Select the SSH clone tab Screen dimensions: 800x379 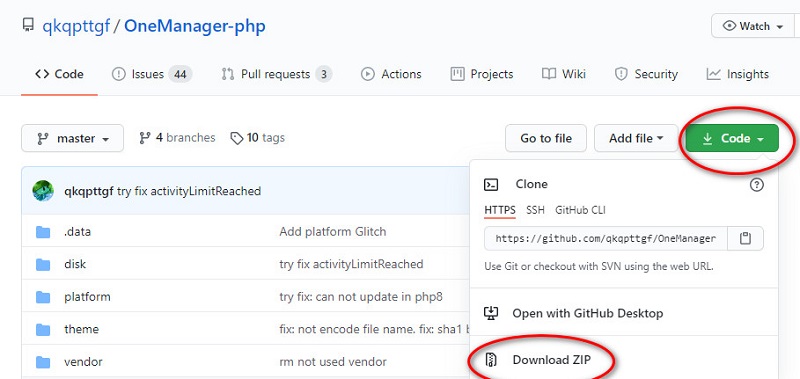[535, 210]
